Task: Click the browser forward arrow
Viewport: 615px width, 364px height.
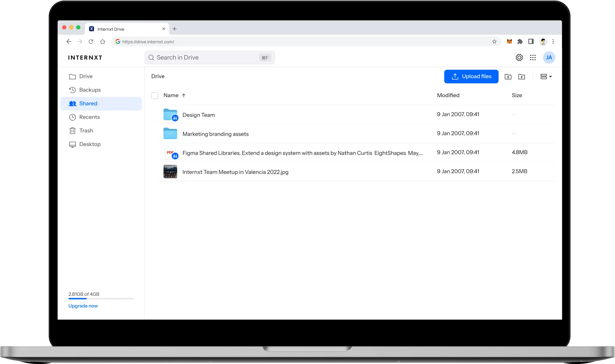Action: [80, 41]
